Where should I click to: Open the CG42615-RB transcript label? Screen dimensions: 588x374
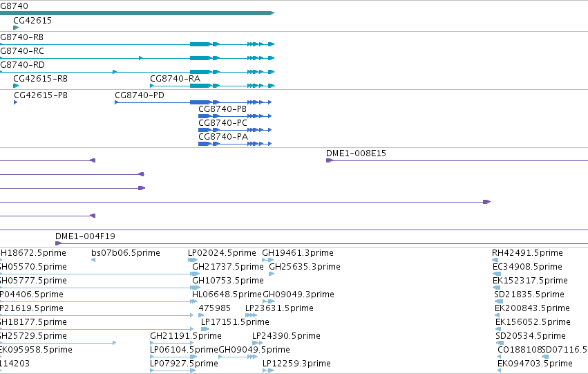(41, 79)
